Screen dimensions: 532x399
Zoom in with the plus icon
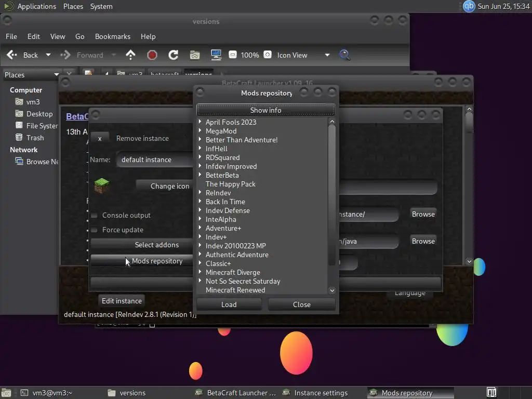(268, 55)
